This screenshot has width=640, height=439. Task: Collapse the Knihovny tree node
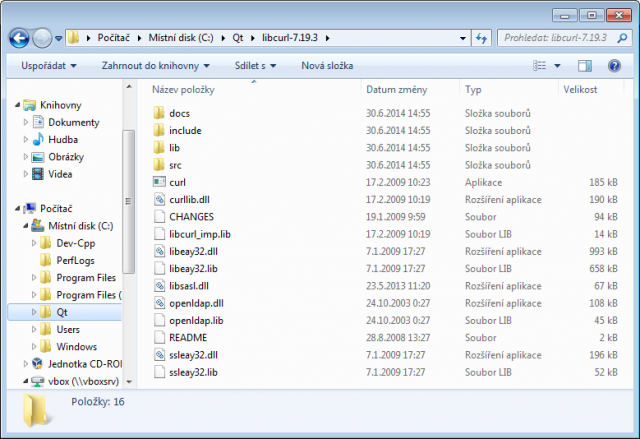(x=17, y=105)
